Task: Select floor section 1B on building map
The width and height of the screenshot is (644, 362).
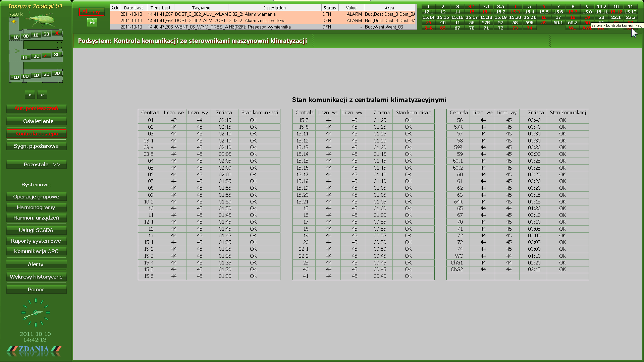Action: point(36,35)
